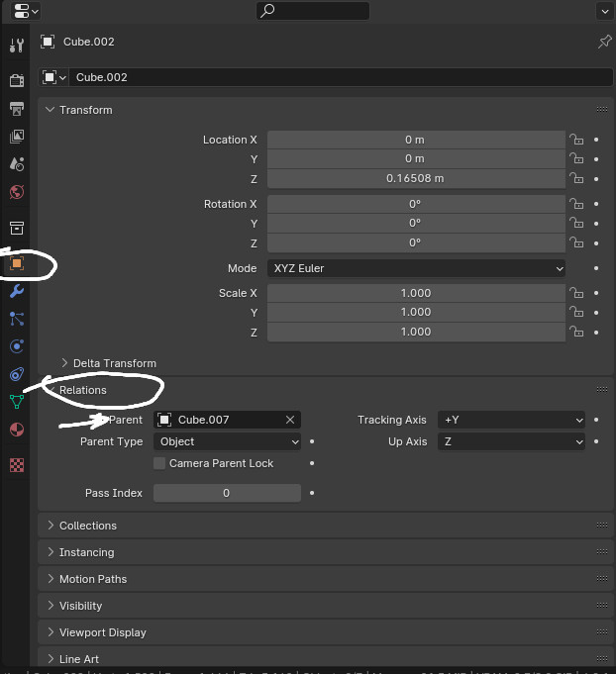616x674 pixels.
Task: Toggle the Rotation X lock
Action: [x=576, y=204]
